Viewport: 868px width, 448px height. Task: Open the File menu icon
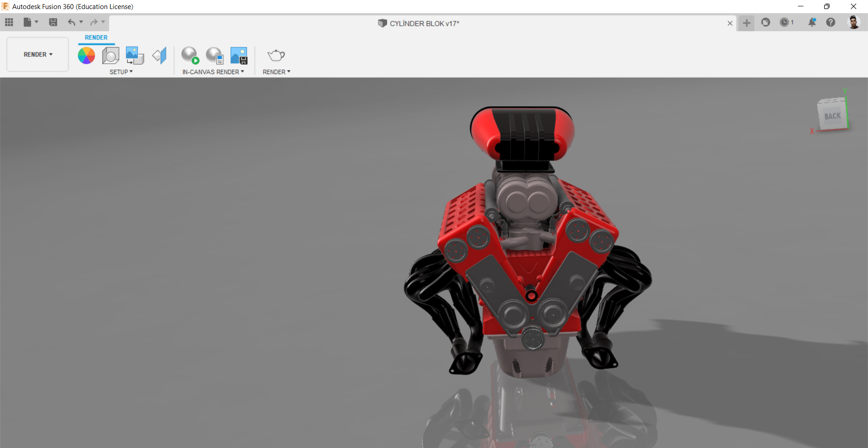28,22
